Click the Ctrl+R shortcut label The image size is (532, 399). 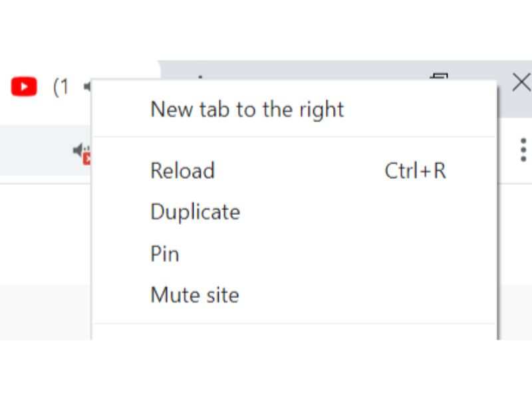415,171
